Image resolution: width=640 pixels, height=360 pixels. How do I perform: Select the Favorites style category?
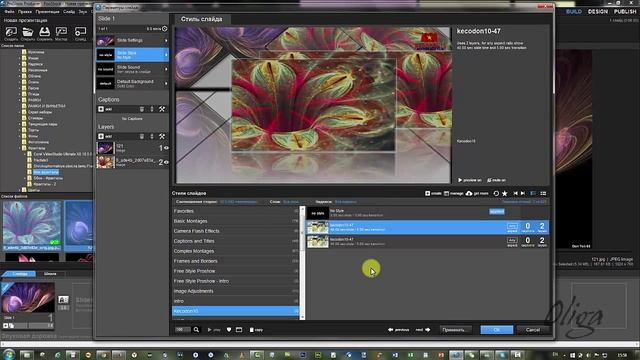coord(236,211)
